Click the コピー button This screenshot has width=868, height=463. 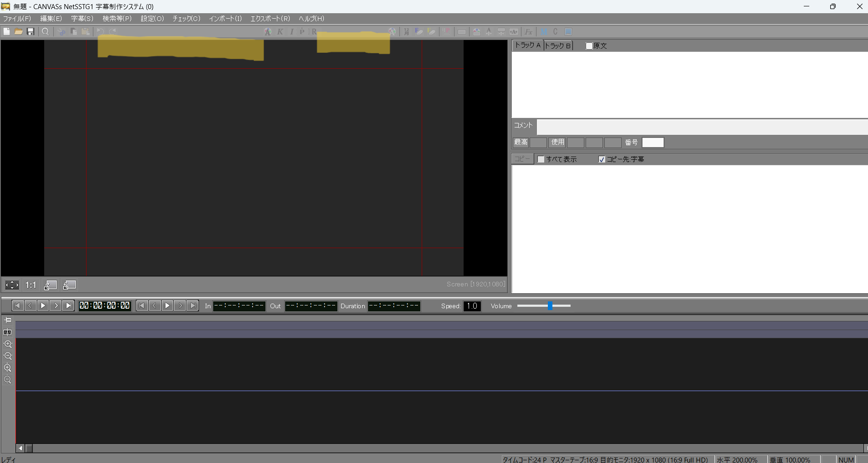[x=522, y=159]
